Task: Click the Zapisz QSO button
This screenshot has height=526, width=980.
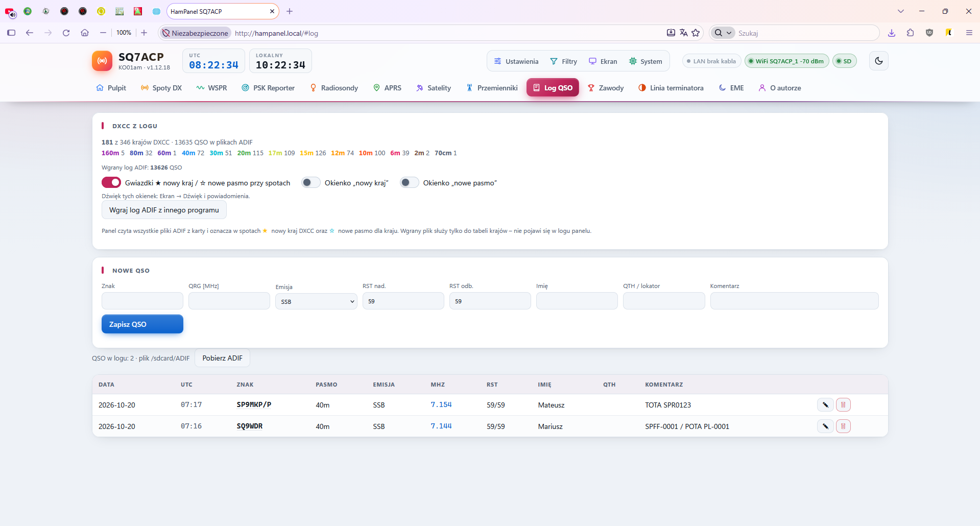Action: coord(142,324)
